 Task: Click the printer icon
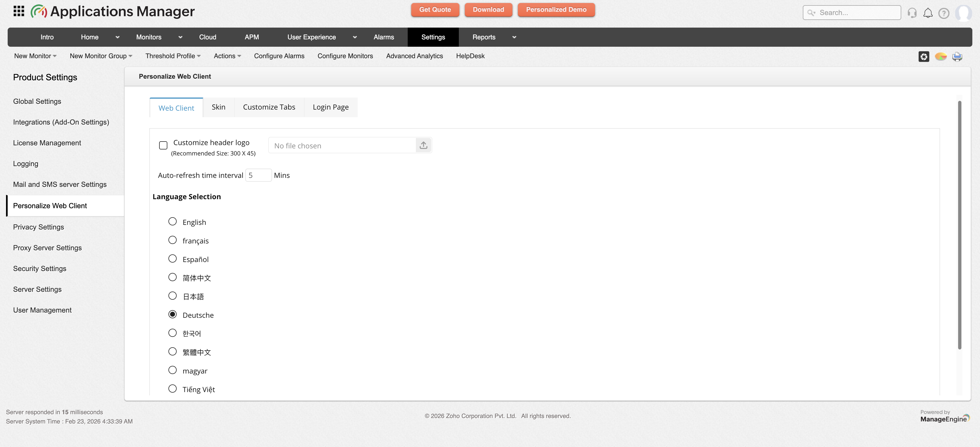tap(957, 56)
